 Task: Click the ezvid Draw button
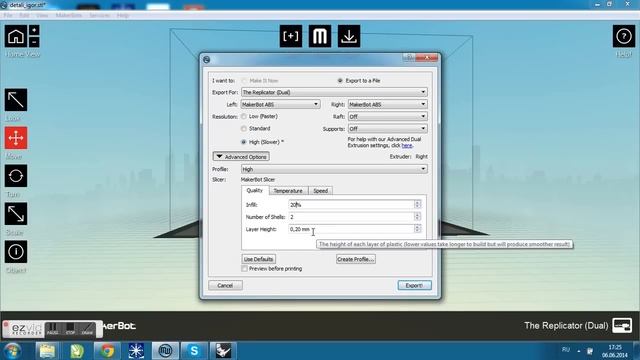(87, 329)
